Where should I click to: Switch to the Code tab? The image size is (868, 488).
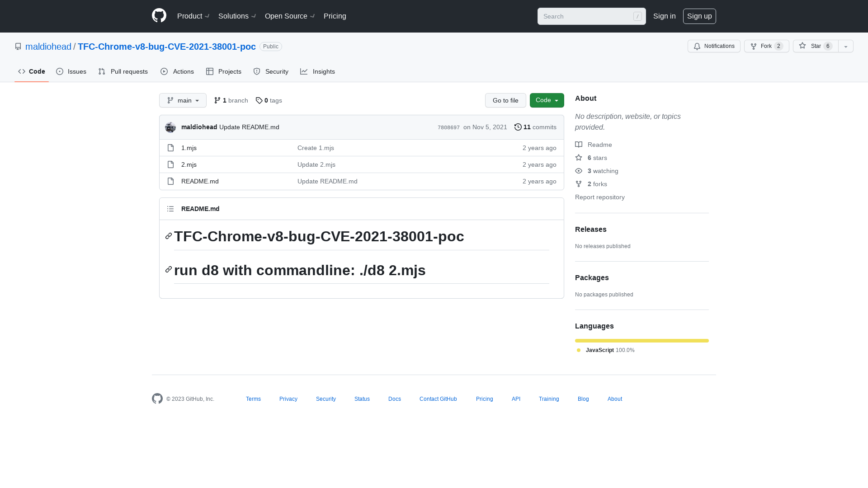[32, 71]
